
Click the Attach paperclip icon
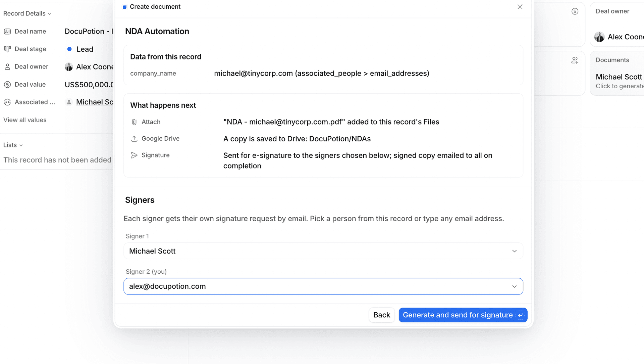point(134,122)
